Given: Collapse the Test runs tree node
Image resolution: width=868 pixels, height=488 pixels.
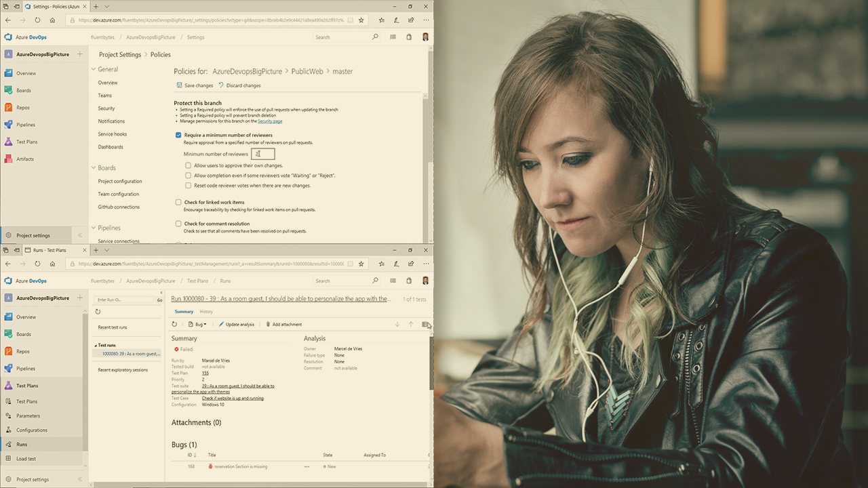Looking at the screenshot, I should coord(96,346).
